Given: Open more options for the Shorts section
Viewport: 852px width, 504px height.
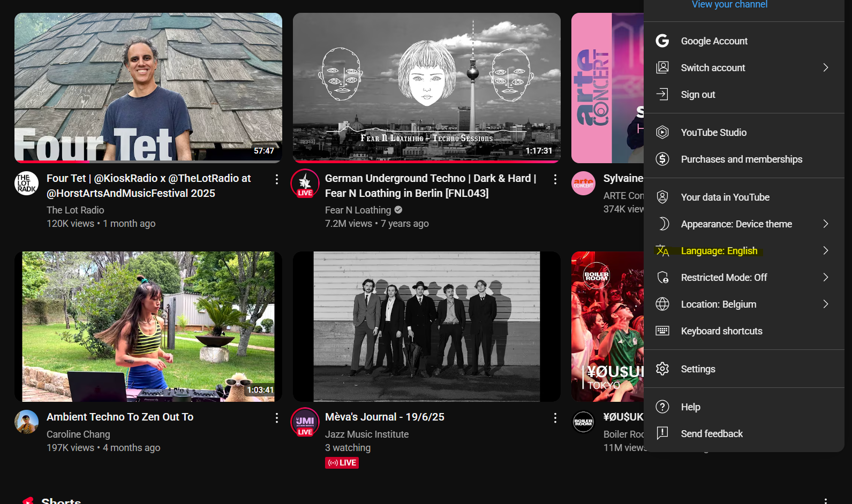Looking at the screenshot, I should pos(826,500).
